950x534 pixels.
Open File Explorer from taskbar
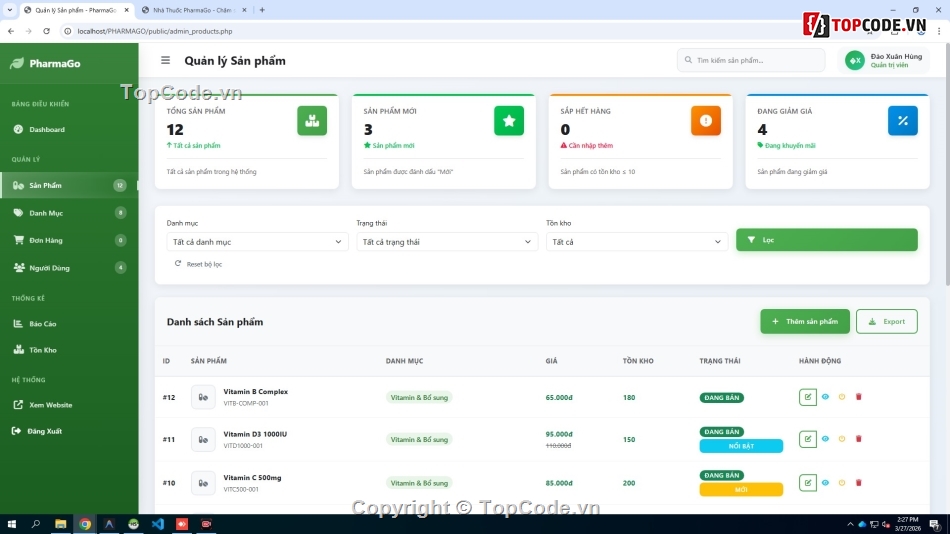tap(61, 524)
